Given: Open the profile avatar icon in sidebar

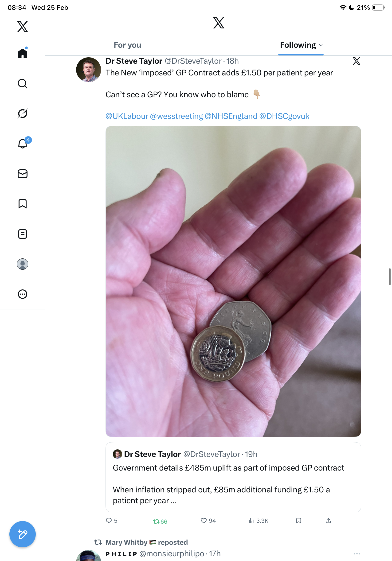Looking at the screenshot, I should 23,264.
